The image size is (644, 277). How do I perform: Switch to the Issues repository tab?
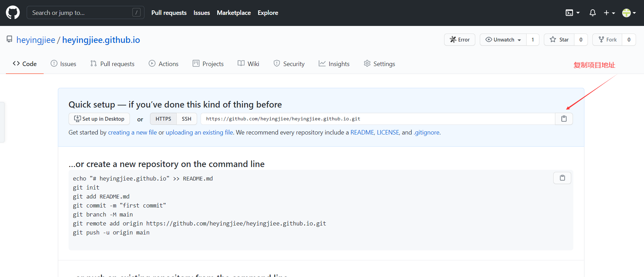(x=63, y=64)
